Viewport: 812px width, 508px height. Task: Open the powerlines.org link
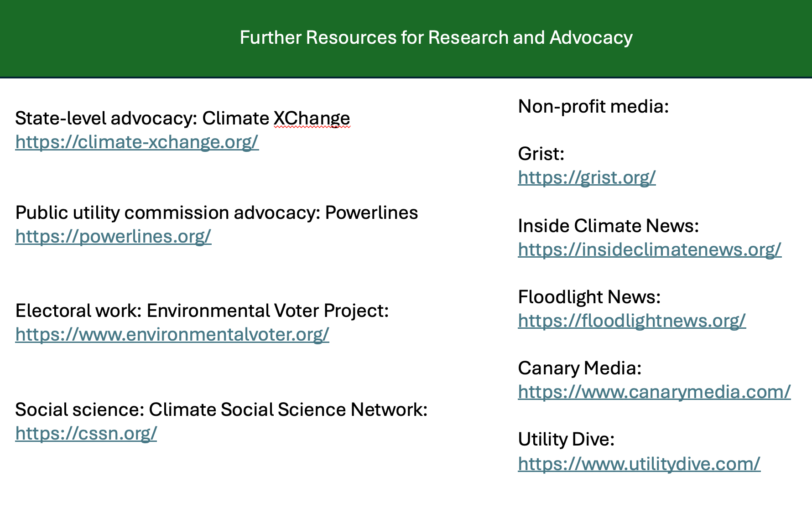(x=113, y=237)
